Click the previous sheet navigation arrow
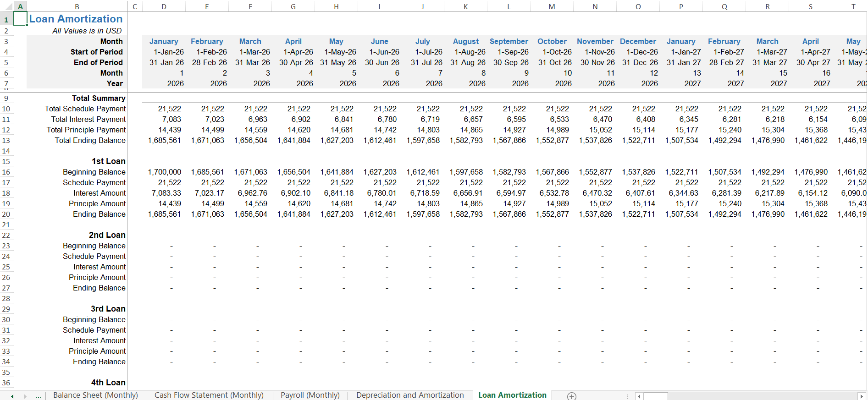This screenshot has height=400, width=868. click(x=12, y=396)
